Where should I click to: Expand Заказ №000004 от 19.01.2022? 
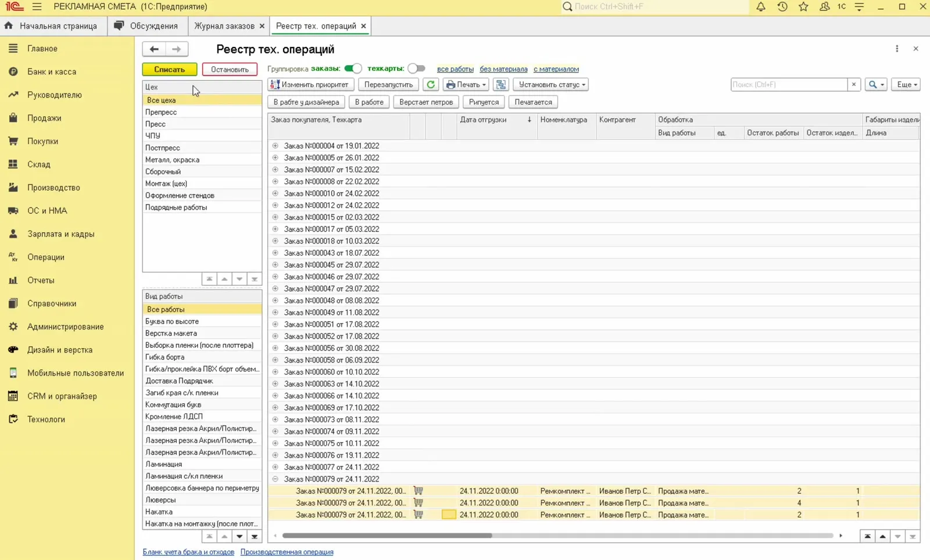[276, 146]
